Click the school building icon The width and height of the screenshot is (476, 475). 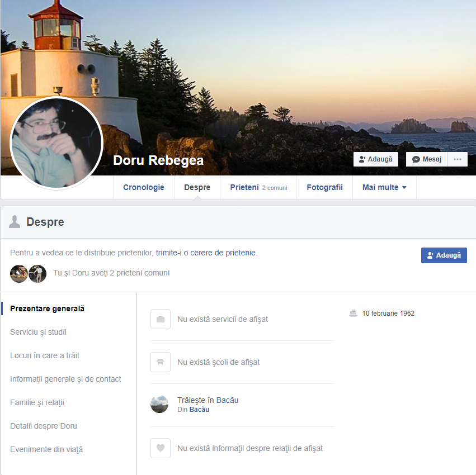coord(161,362)
